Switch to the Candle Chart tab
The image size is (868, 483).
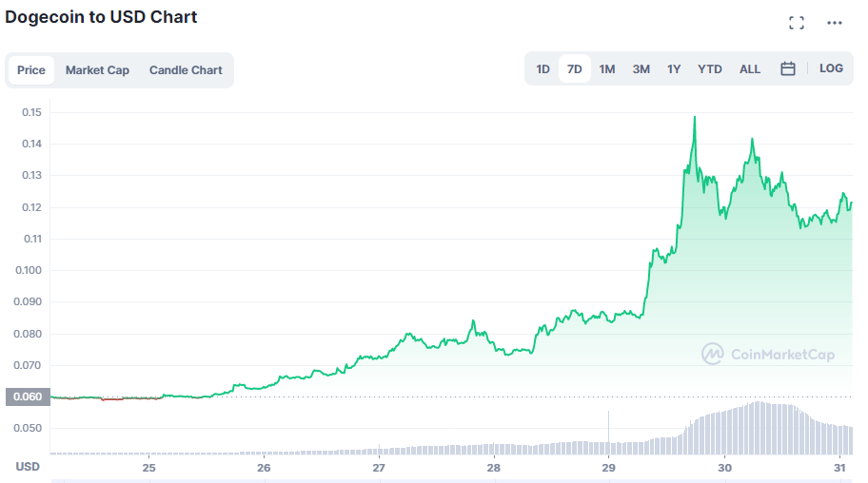(x=186, y=69)
